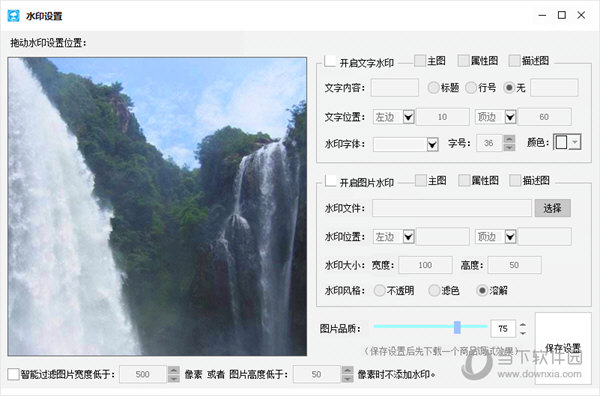Open the 颜色 color picker dropdown arrow
The image size is (600, 396).
coord(575,142)
